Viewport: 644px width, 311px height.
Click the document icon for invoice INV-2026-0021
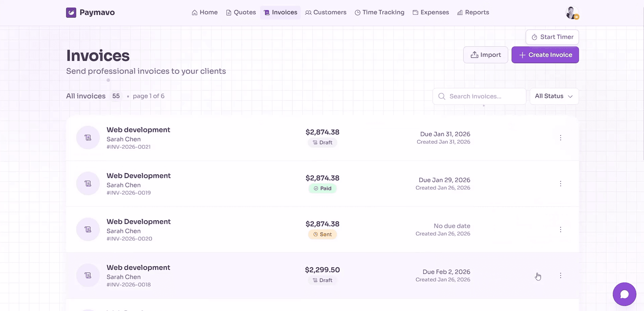tap(88, 138)
